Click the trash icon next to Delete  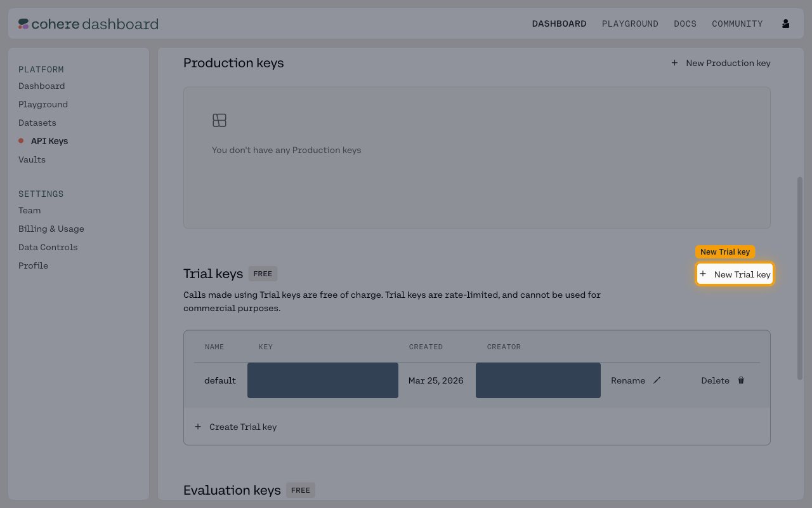[x=741, y=380]
